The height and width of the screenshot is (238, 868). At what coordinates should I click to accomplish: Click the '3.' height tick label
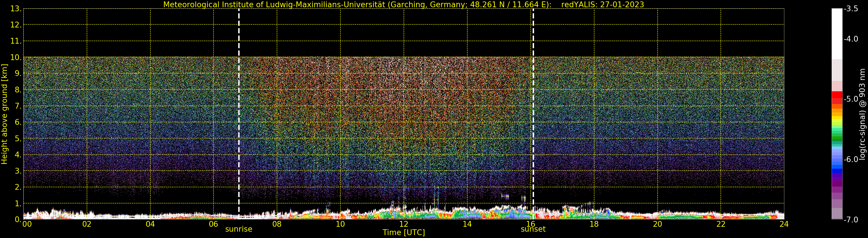(x=18, y=171)
